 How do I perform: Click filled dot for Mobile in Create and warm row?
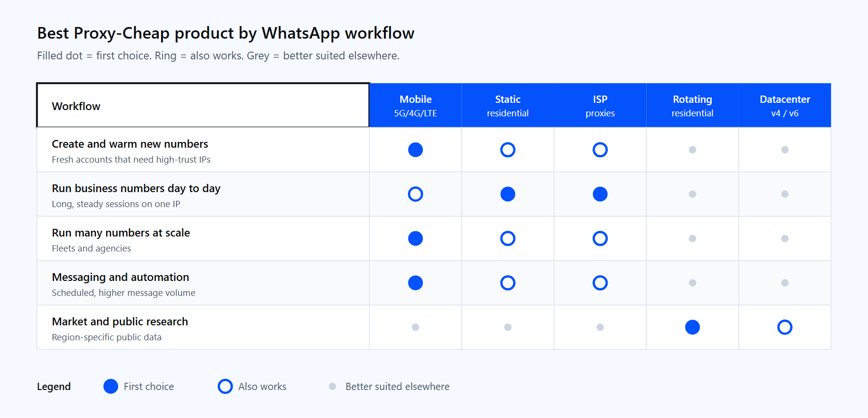click(415, 150)
